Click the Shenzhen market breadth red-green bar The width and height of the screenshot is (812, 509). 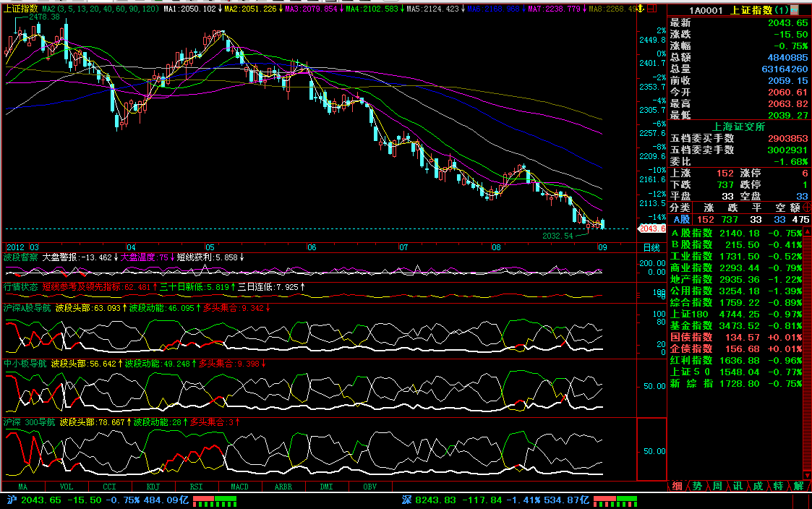(615, 501)
